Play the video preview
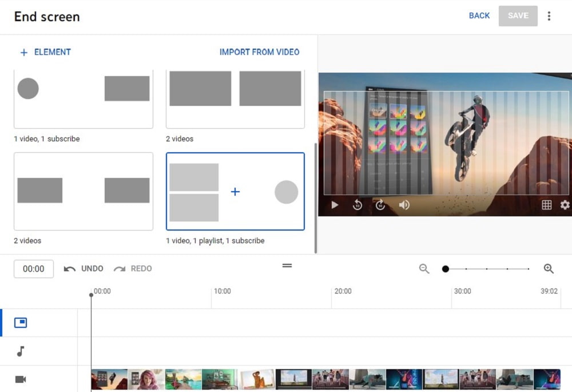 click(x=334, y=205)
